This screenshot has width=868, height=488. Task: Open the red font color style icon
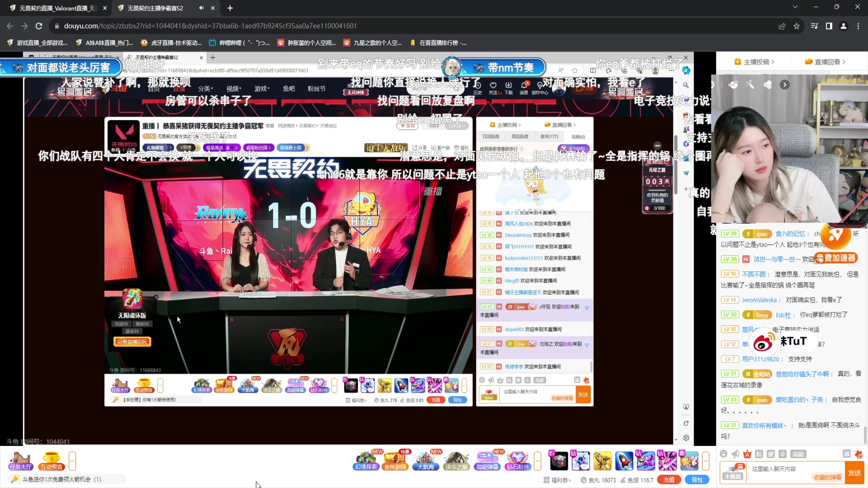(x=747, y=454)
